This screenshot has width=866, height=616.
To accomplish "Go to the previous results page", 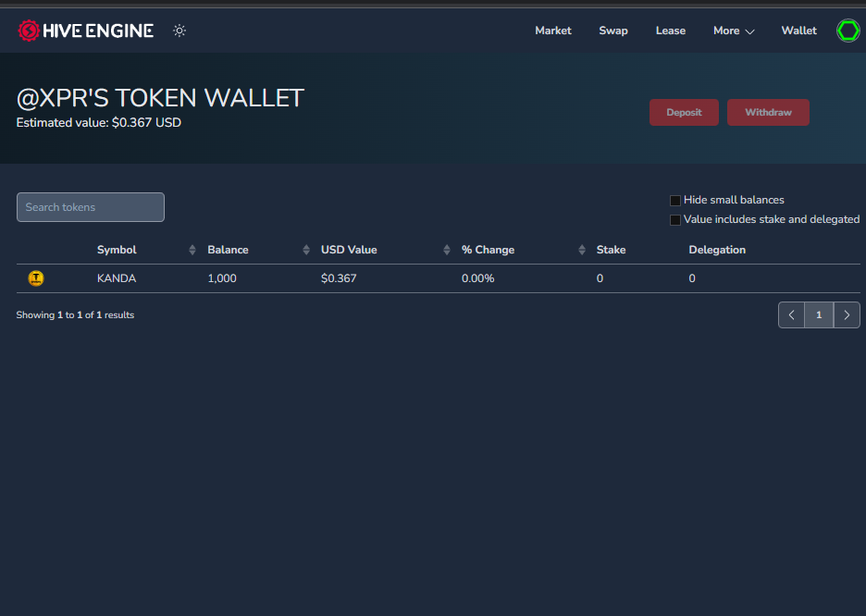I will [791, 315].
